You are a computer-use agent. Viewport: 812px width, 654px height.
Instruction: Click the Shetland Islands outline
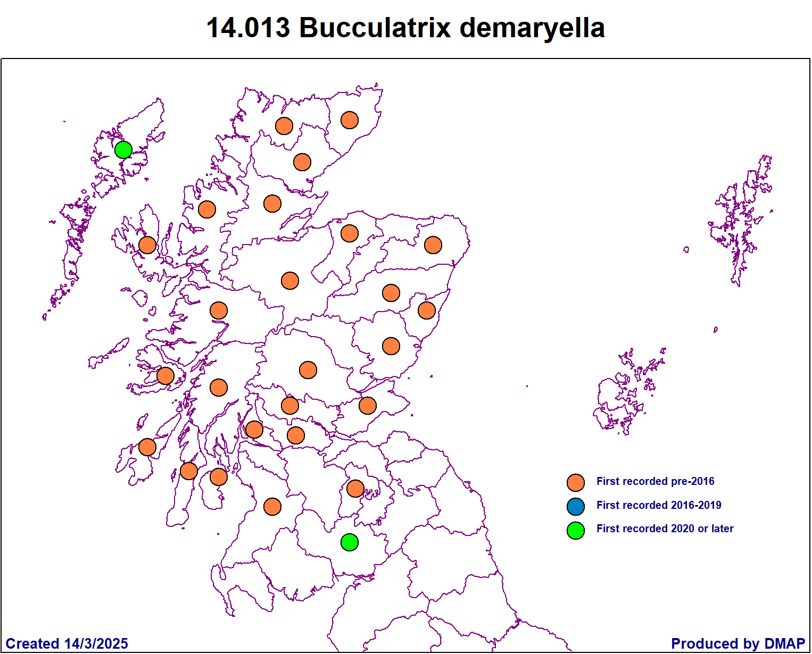741,221
